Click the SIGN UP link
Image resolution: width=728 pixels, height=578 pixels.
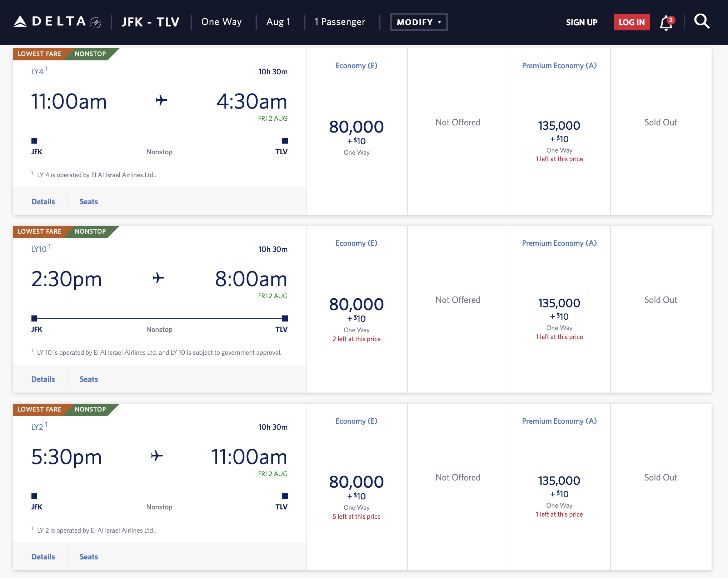(582, 22)
